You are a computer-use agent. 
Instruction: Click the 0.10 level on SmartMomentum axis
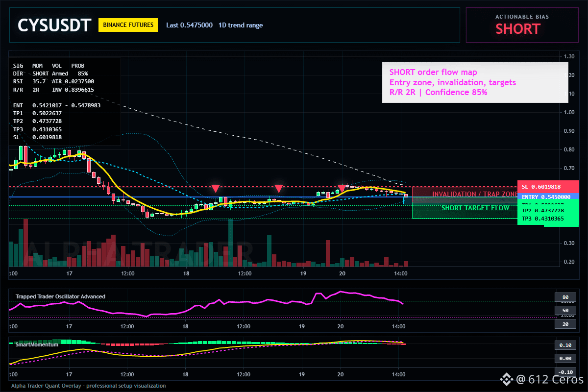click(565, 345)
